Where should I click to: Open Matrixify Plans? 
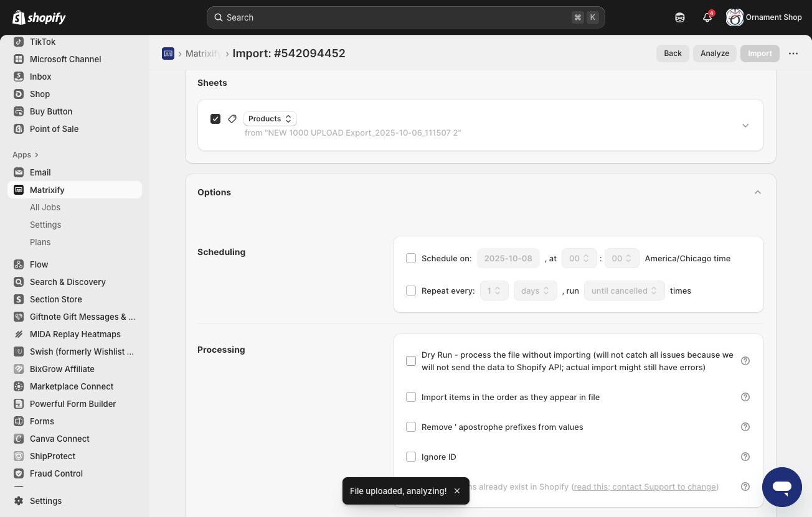(x=40, y=242)
